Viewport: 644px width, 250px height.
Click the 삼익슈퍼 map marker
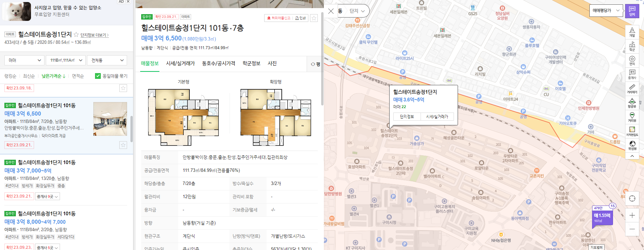coord(523,69)
